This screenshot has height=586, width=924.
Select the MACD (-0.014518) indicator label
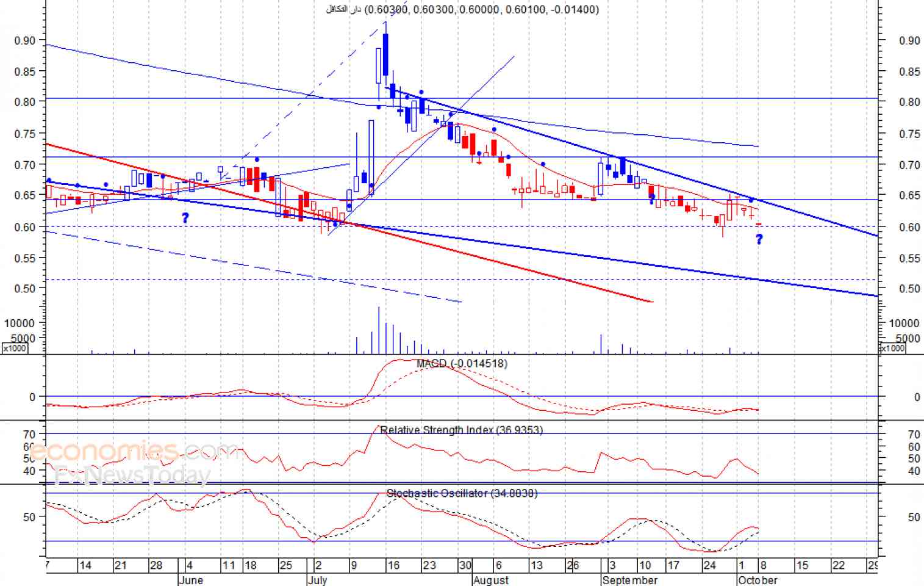[x=462, y=364]
